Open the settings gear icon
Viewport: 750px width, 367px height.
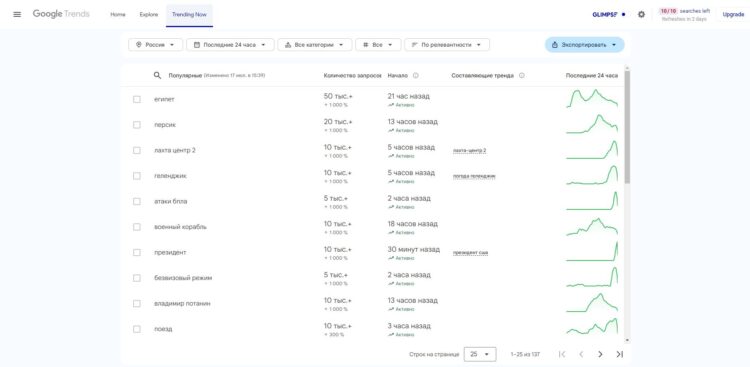(x=641, y=14)
